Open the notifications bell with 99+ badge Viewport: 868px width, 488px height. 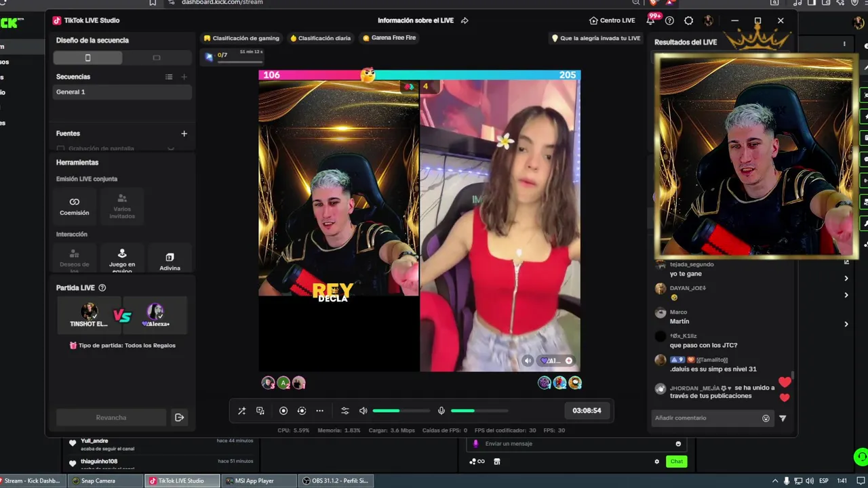click(x=651, y=20)
